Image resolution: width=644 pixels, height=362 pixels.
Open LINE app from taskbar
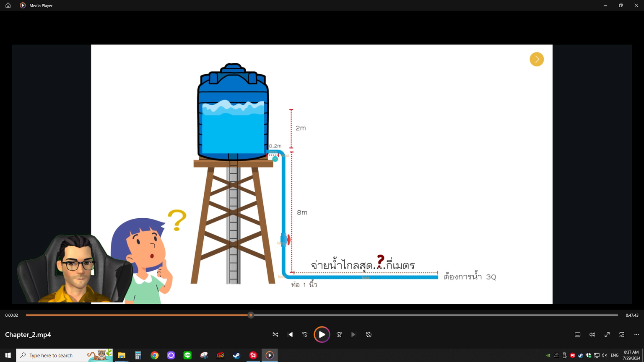pos(187,355)
